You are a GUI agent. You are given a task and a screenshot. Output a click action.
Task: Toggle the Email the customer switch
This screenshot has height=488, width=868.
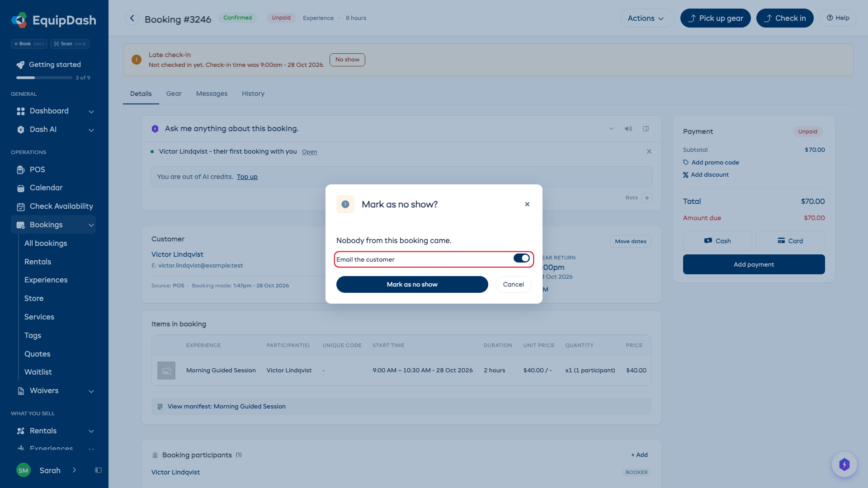coord(521,258)
